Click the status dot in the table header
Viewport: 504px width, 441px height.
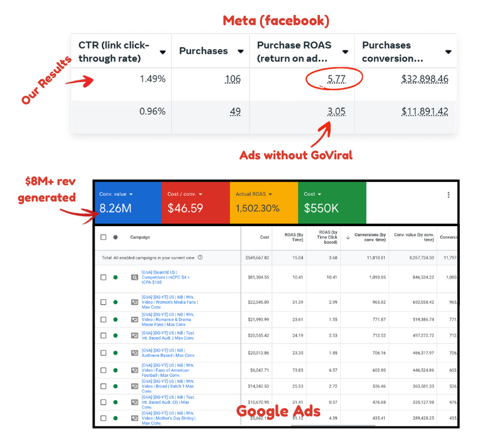(x=115, y=238)
